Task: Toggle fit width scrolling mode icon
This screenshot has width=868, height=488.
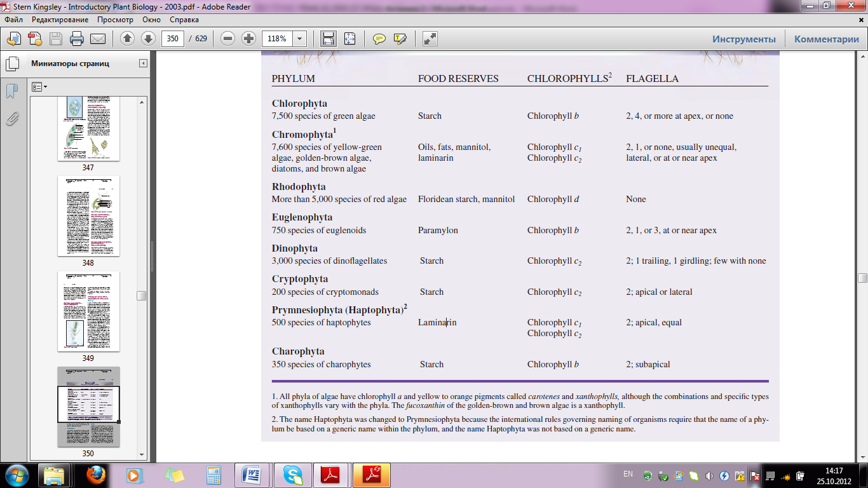Action: click(328, 39)
